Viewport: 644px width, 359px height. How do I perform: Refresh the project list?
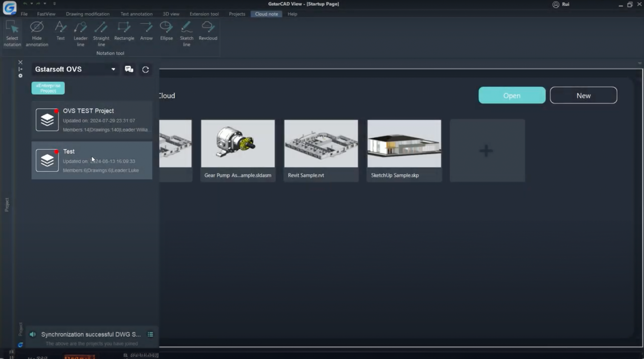(x=146, y=70)
